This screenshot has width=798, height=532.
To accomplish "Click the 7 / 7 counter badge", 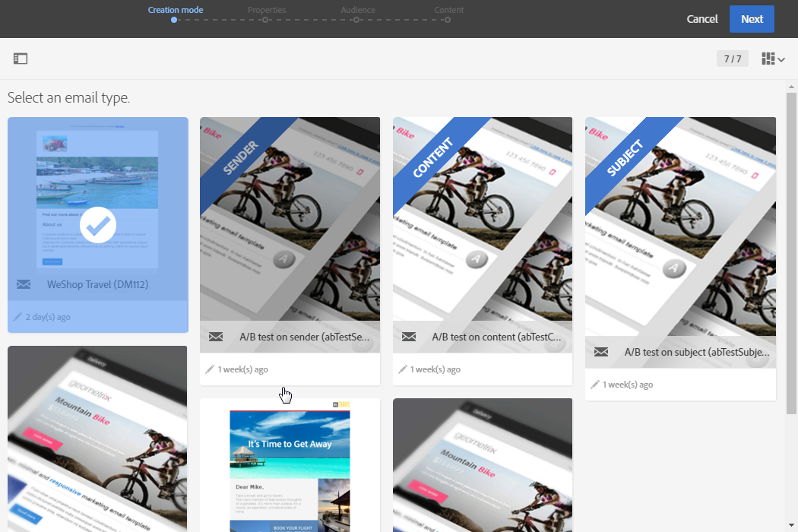I will pos(733,59).
